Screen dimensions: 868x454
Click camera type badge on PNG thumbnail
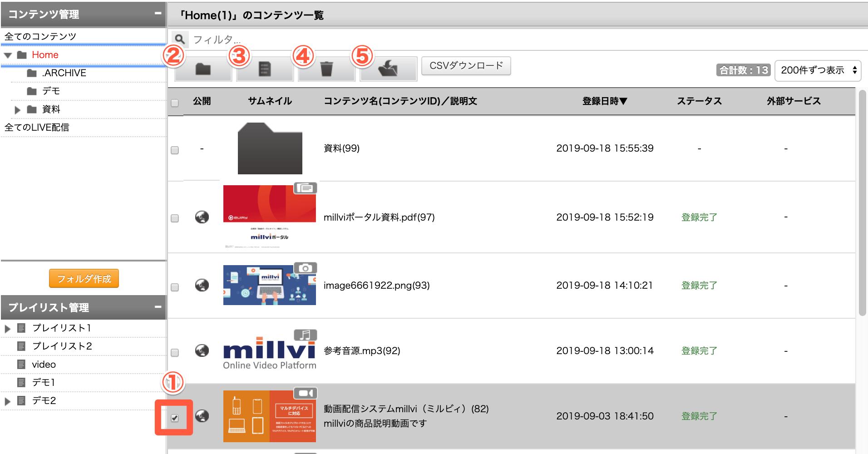point(306,268)
